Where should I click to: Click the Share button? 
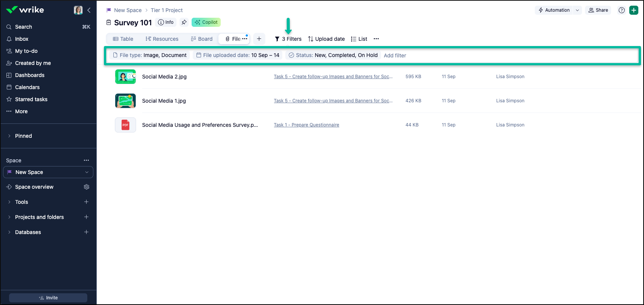click(598, 10)
